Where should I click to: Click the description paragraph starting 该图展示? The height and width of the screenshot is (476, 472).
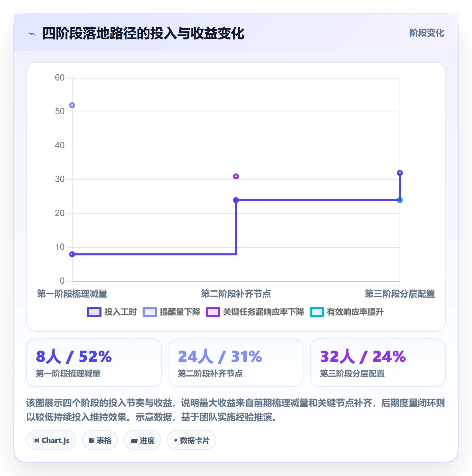tap(236, 410)
